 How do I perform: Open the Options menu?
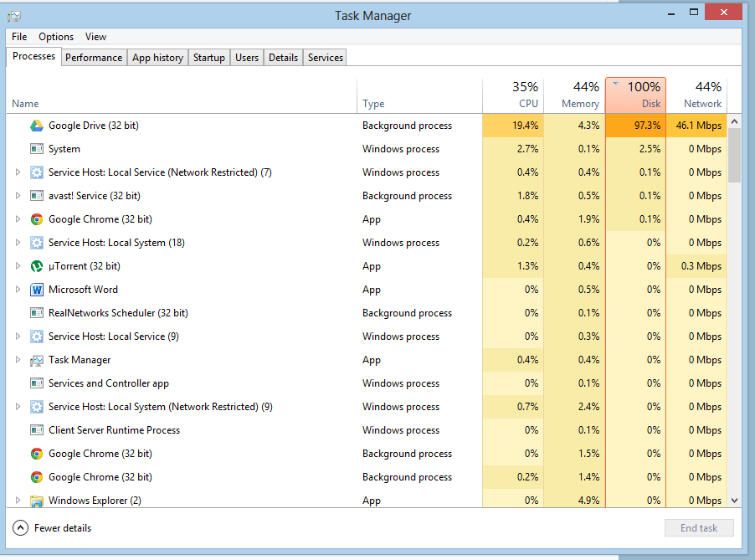point(56,37)
